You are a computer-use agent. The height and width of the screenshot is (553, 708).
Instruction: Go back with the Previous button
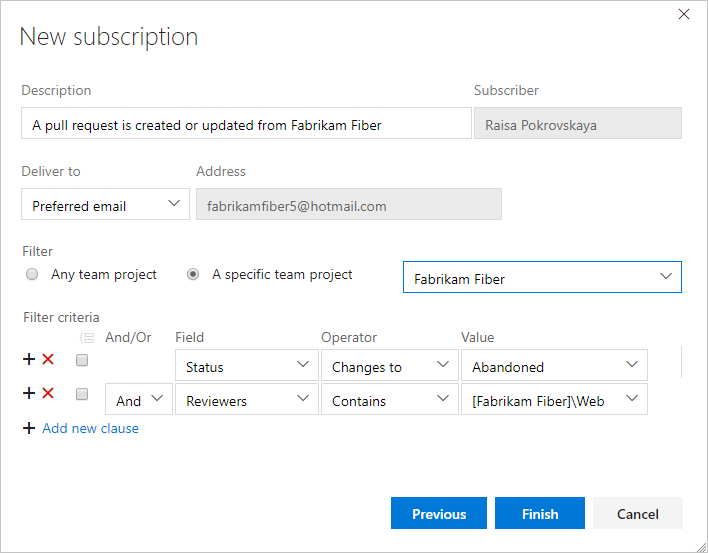[438, 514]
